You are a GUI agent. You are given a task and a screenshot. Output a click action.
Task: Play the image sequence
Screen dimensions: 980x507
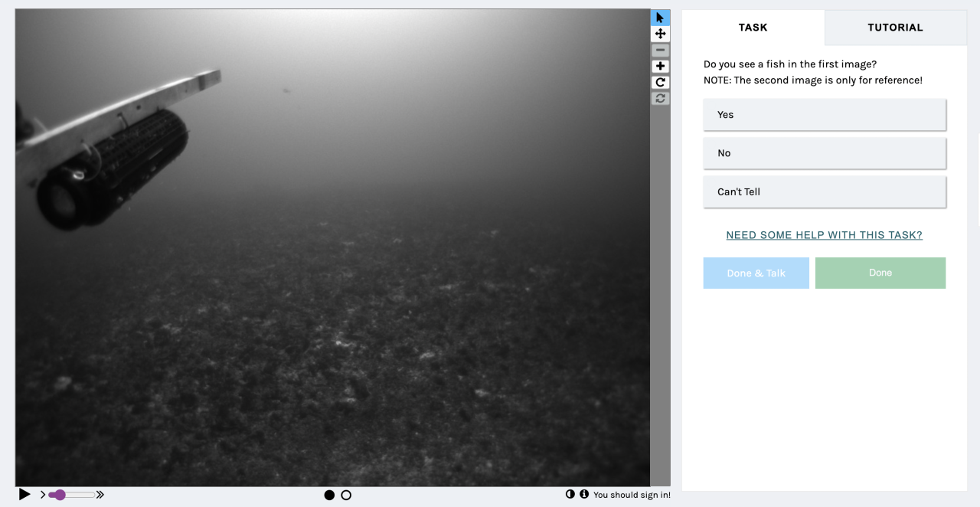(x=24, y=495)
